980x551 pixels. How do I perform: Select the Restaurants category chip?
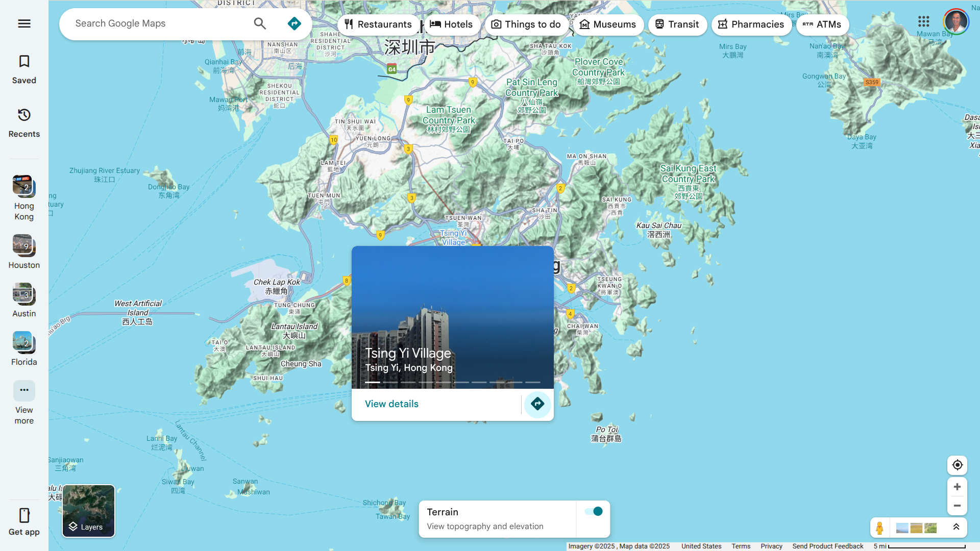[x=378, y=24]
